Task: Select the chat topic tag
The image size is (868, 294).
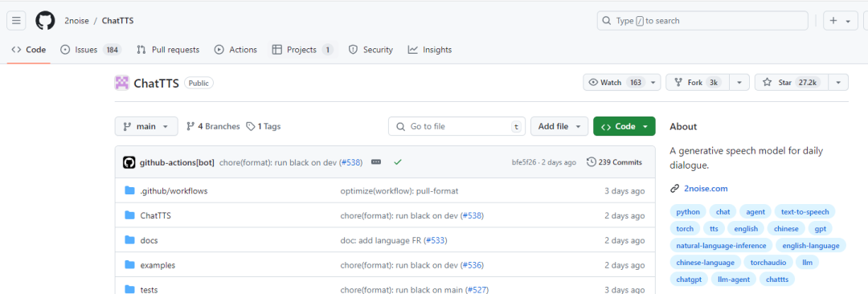Action: click(723, 211)
